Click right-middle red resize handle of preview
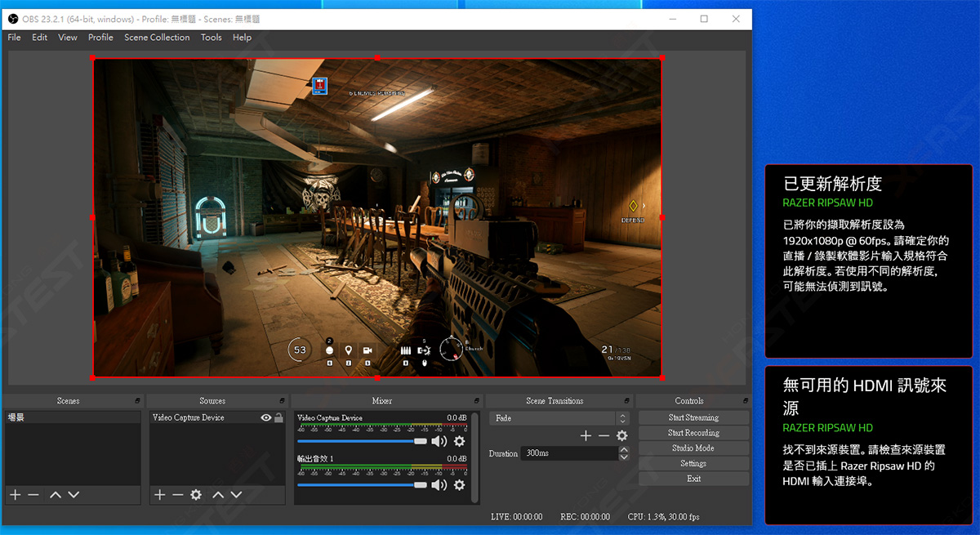The height and width of the screenshot is (535, 980). (x=661, y=217)
